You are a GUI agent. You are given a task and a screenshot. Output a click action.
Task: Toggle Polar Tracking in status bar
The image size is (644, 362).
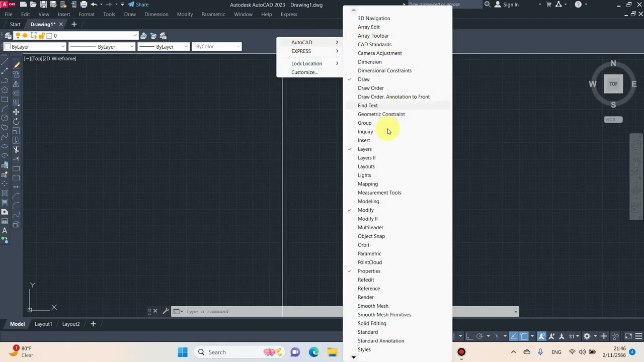point(480,336)
